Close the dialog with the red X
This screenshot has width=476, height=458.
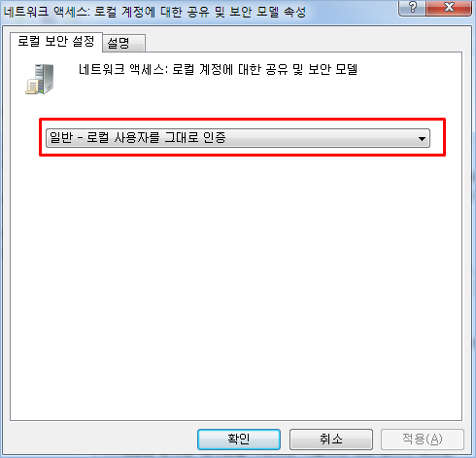coord(449,8)
